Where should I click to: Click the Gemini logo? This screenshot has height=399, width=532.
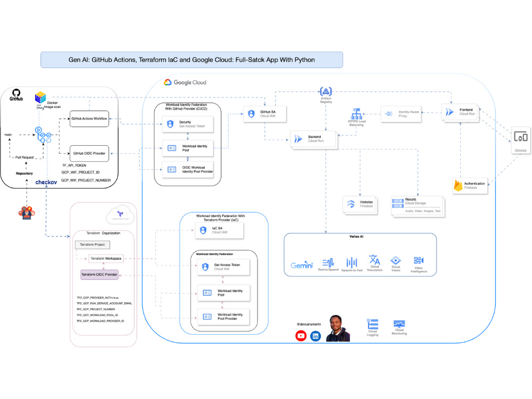302,265
